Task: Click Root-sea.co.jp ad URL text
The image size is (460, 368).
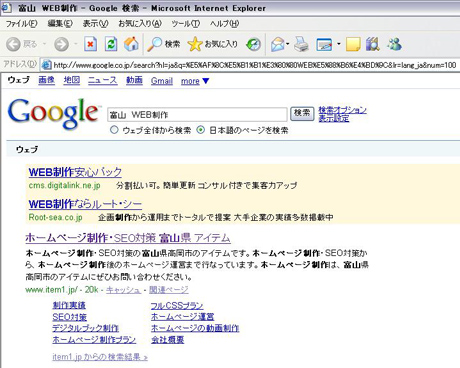Action: [x=55, y=217]
